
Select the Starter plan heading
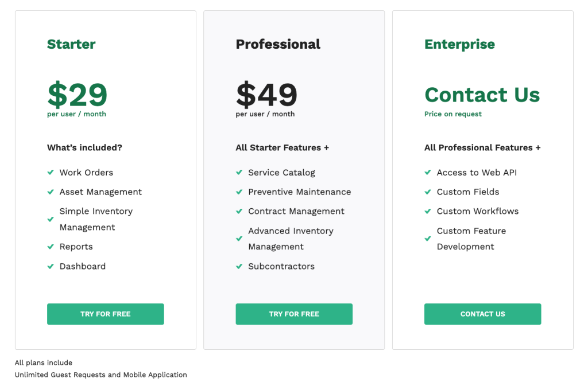pos(71,44)
